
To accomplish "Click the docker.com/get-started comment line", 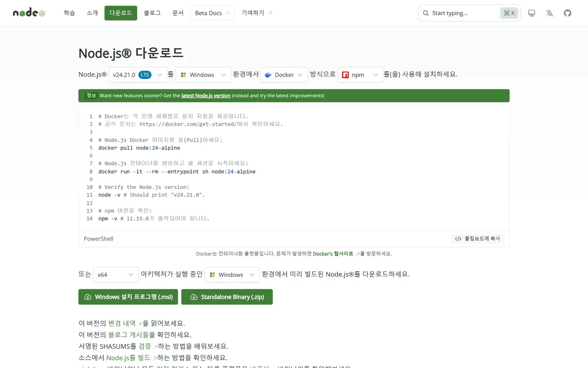I will pos(191,124).
